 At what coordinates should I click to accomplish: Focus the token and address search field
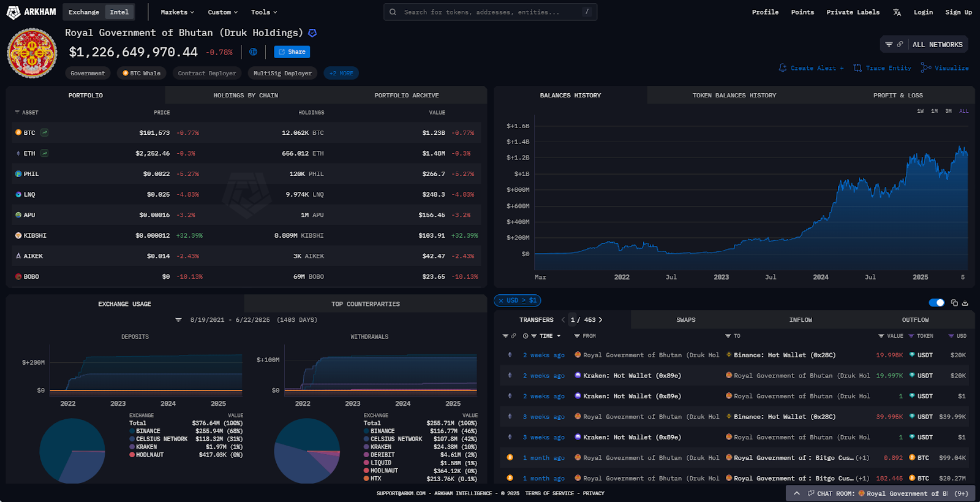tap(490, 12)
